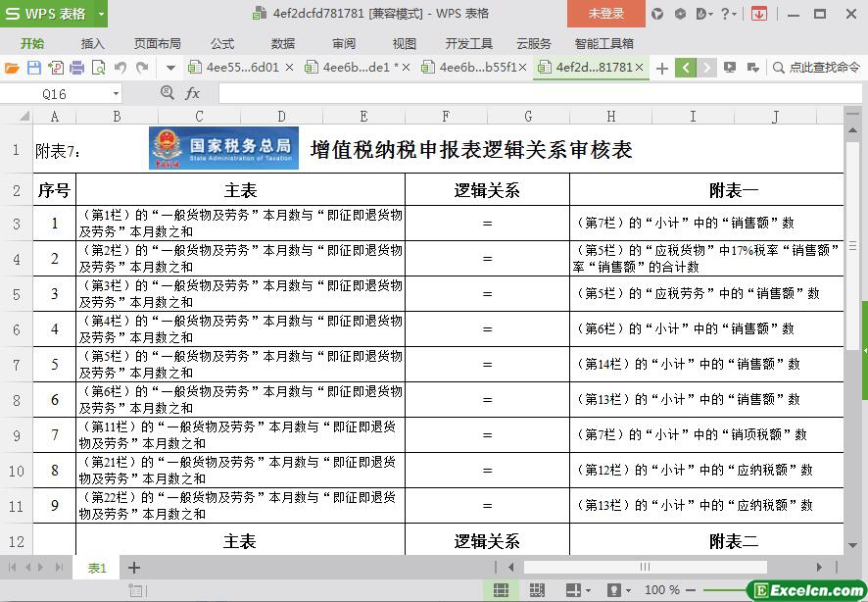Click the print preview icon

(98, 68)
